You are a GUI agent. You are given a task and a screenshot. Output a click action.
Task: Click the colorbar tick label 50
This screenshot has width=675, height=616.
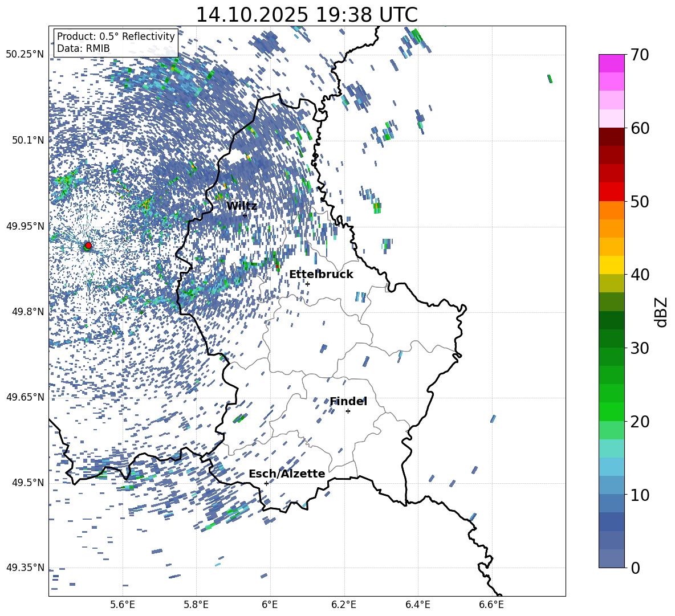click(639, 201)
